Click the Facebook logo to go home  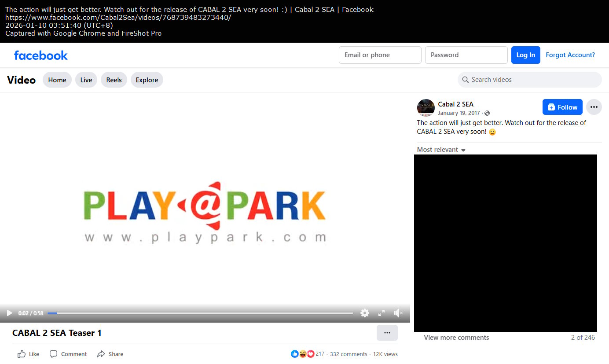(x=40, y=55)
